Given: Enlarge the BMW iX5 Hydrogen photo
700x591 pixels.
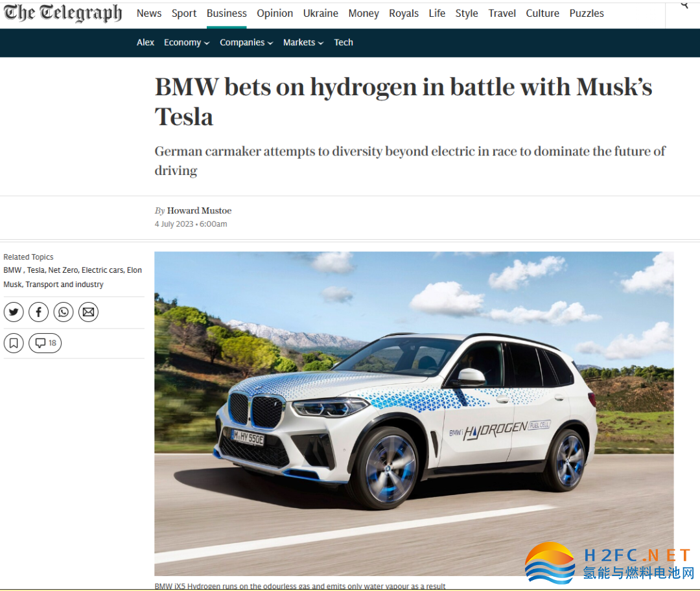Looking at the screenshot, I should (x=414, y=413).
